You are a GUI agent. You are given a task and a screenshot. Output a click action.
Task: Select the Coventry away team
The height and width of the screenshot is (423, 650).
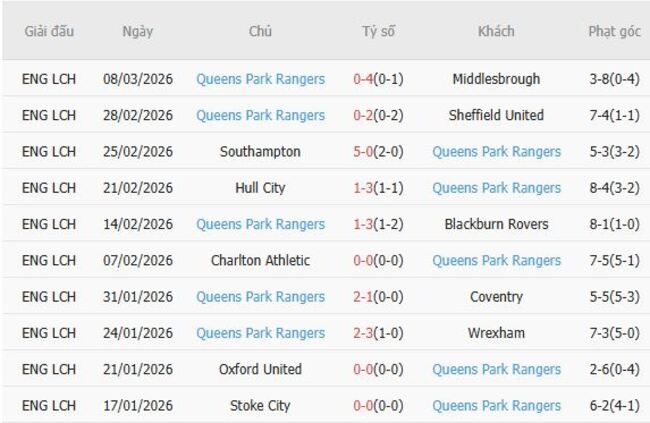pyautogui.click(x=496, y=296)
